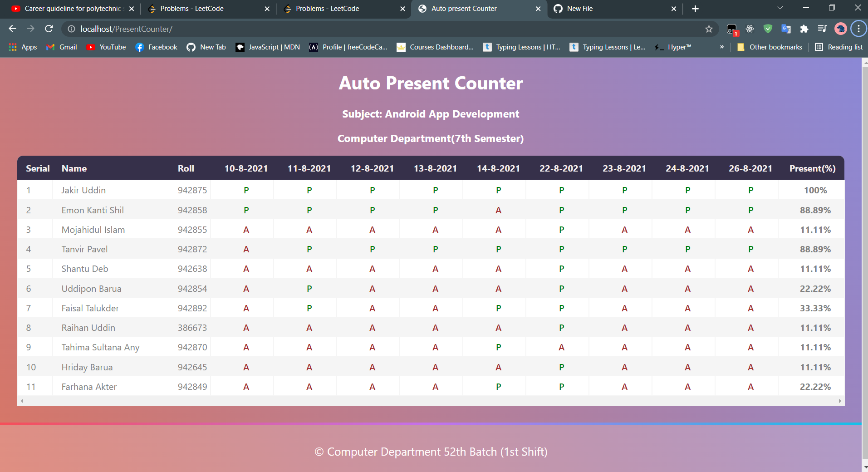Click the Auto Present Counter heading
The width and height of the screenshot is (868, 472).
point(431,83)
